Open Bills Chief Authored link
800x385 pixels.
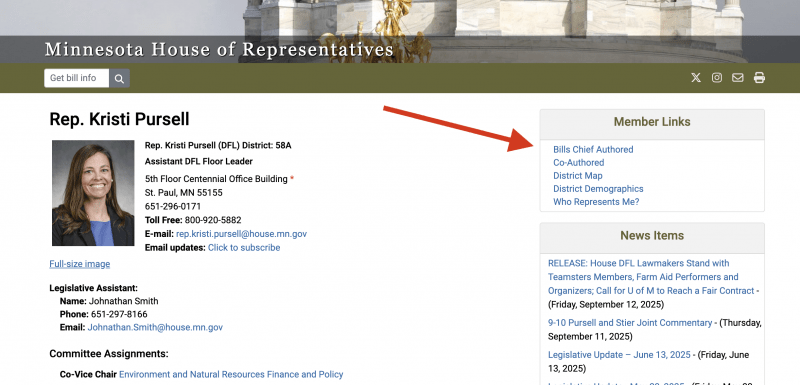point(593,149)
